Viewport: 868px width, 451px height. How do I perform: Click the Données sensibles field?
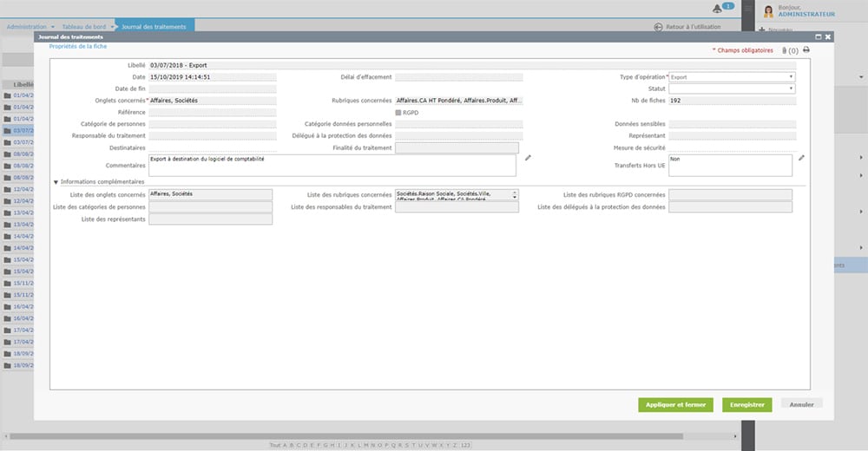point(733,124)
